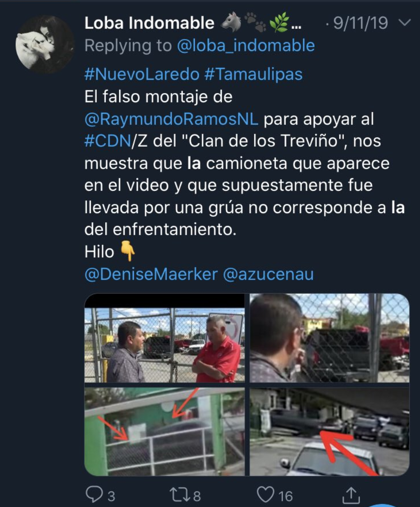Screen dimensions: 420x507
Task: Open @loba_indomable replying-to link
Action: [246, 45]
